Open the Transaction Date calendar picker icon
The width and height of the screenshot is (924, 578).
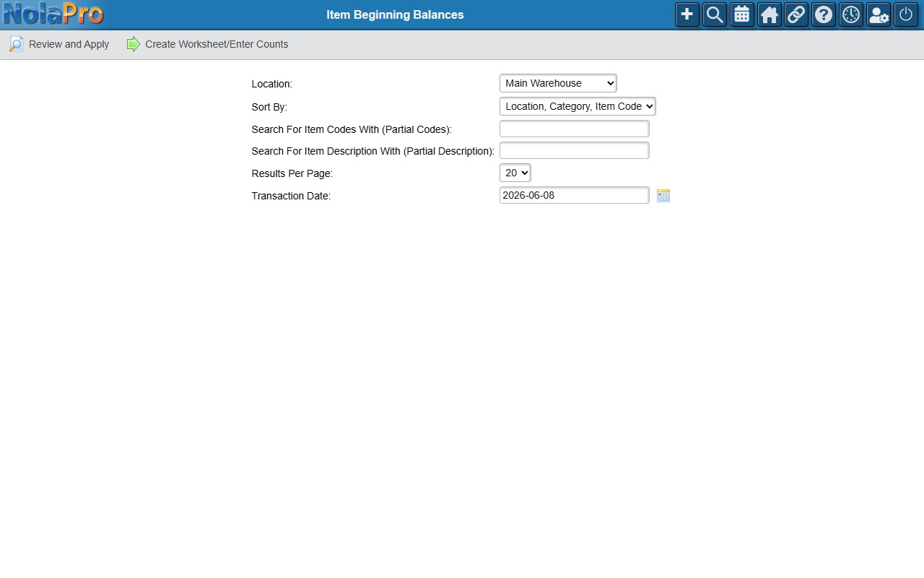coord(663,196)
